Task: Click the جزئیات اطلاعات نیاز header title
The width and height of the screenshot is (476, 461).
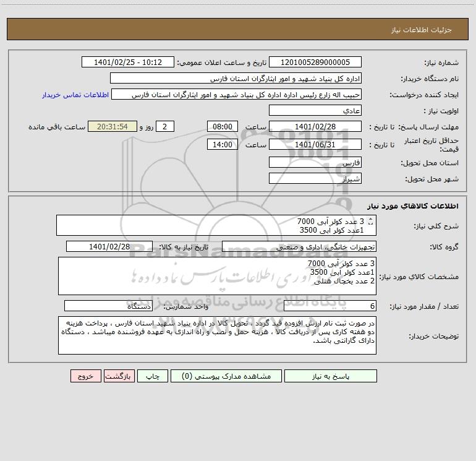Action: pyautogui.click(x=422, y=30)
